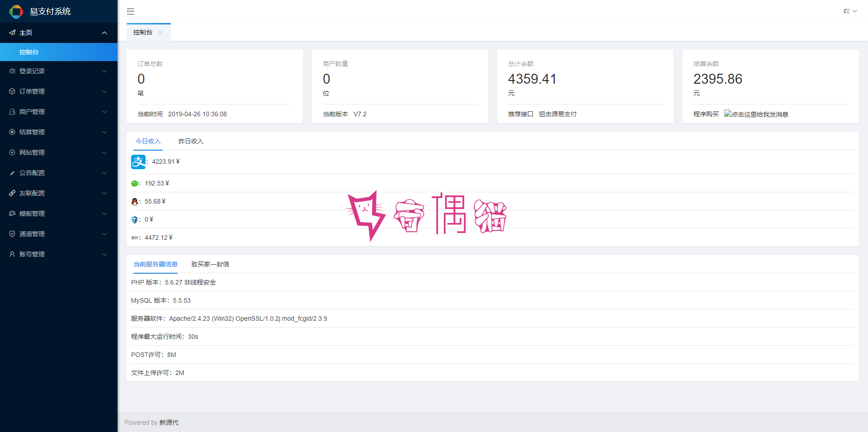Click the PHP 版本 5.6.27 row
Screen dimensions: 868x432
point(493,282)
